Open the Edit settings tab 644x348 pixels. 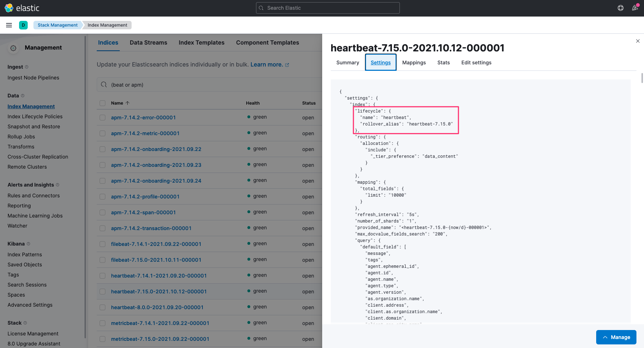[476, 63]
